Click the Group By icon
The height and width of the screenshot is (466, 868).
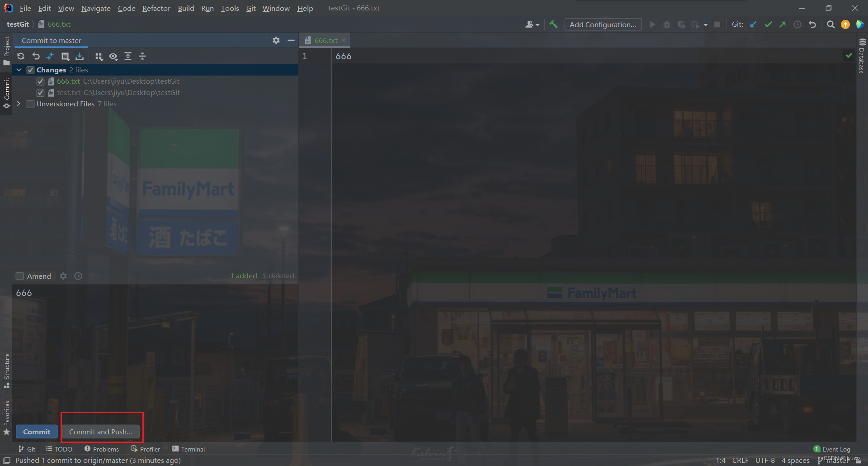coord(99,56)
